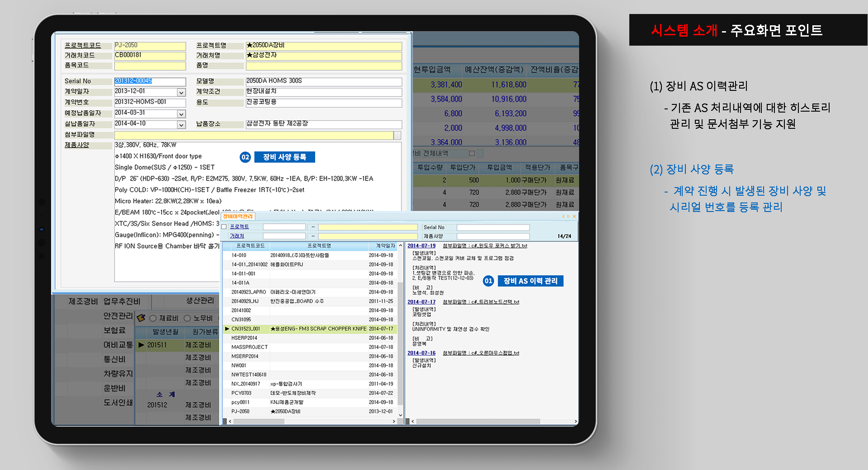Select row HSERP2014 in project list
Viewport: 868px width, 470px height.
click(310, 338)
